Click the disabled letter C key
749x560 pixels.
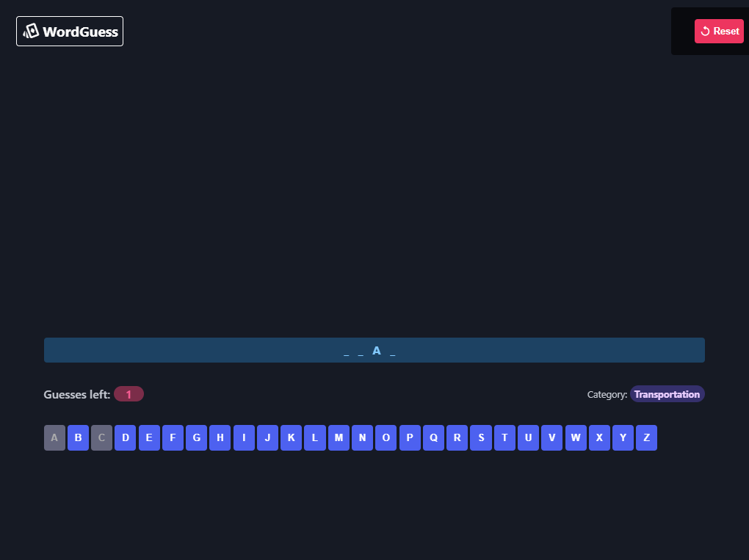(x=101, y=437)
